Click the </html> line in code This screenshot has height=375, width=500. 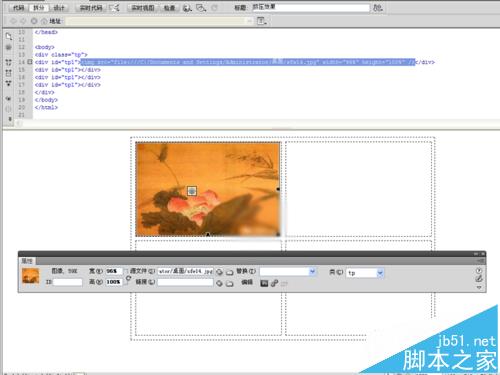point(46,107)
